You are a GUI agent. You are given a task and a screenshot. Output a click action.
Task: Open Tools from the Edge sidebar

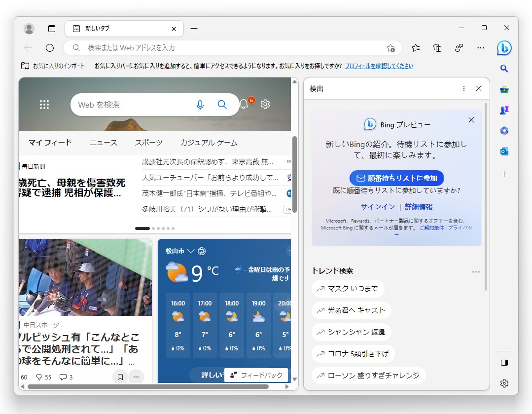pyautogui.click(x=504, y=89)
